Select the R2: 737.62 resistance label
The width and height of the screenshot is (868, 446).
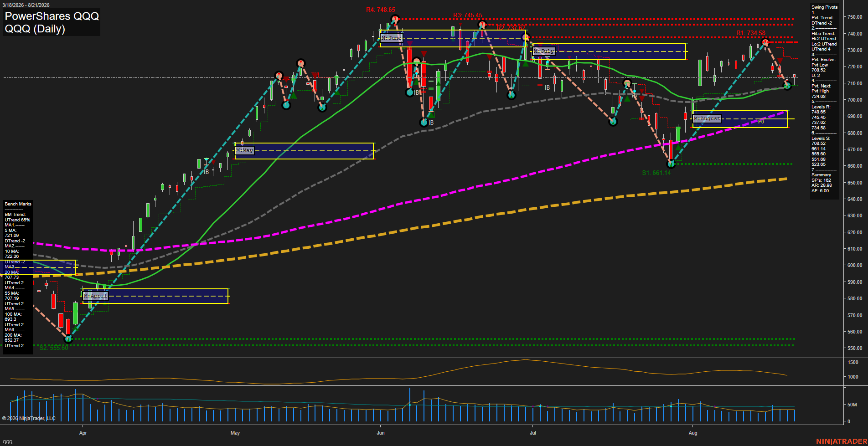[511, 28]
